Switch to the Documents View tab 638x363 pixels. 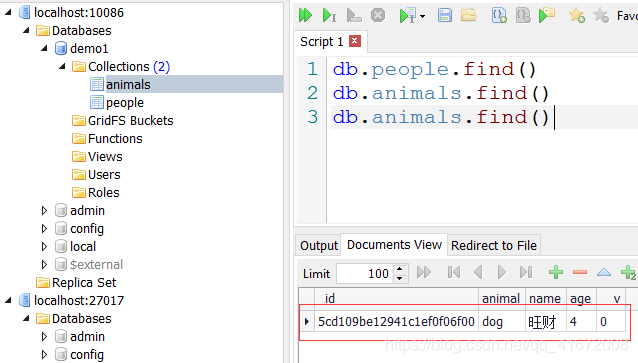pyautogui.click(x=394, y=245)
